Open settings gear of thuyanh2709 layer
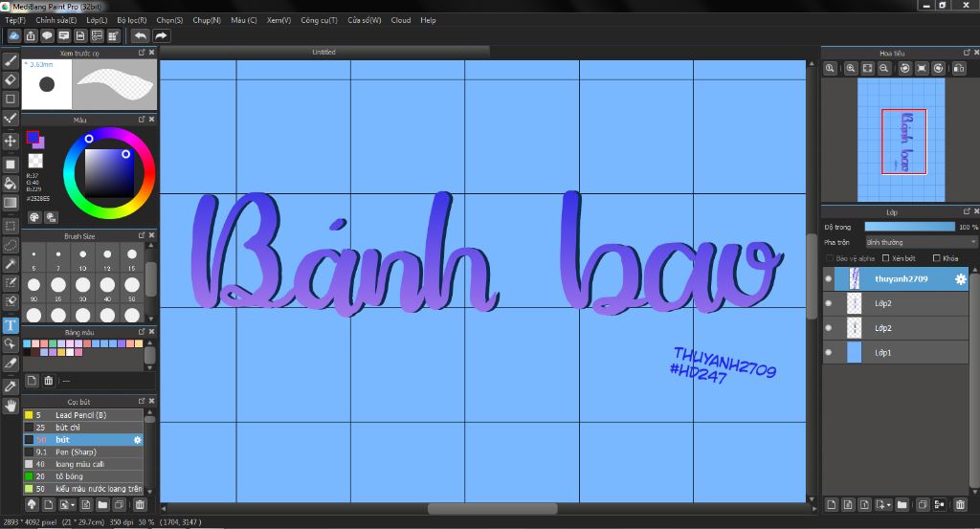 pyautogui.click(x=960, y=279)
